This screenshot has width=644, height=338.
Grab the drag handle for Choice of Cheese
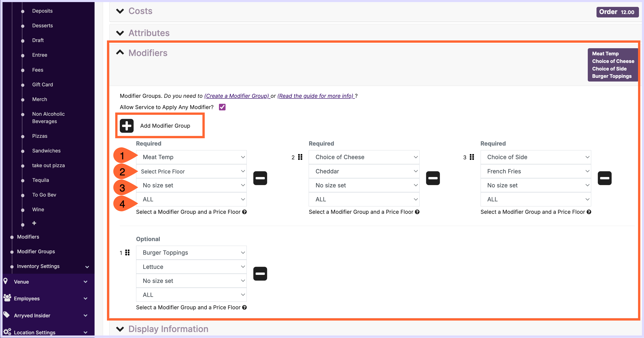coord(300,157)
